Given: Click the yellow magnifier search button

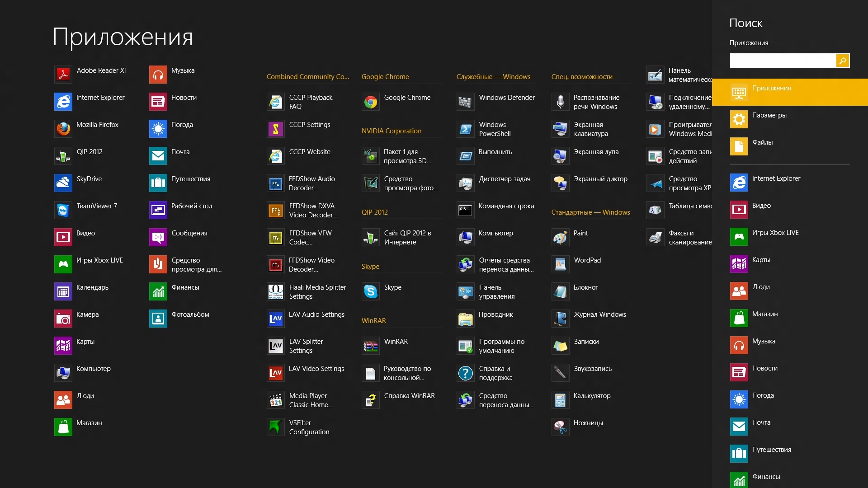Looking at the screenshot, I should coord(843,61).
